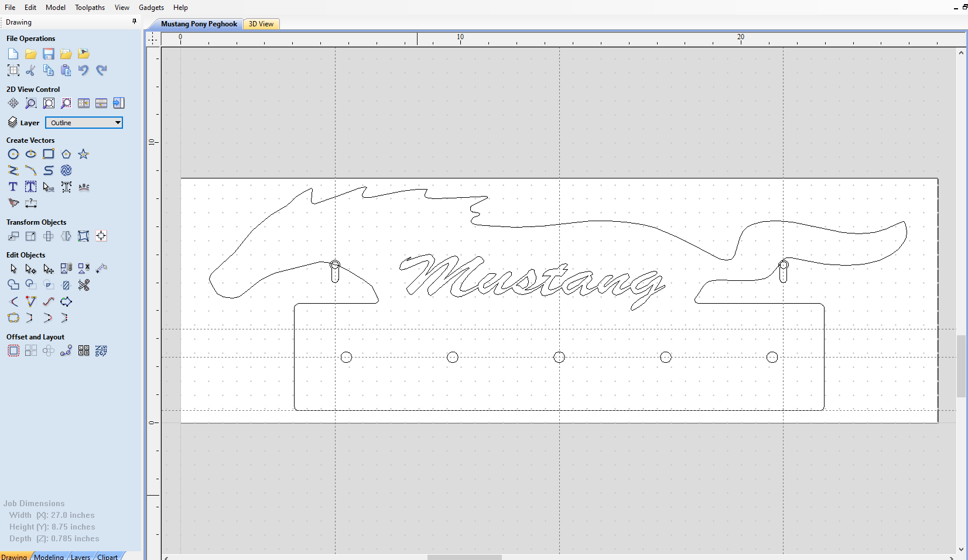Paste from clipboard icon
Screen dimensions: 968x560
66,70
